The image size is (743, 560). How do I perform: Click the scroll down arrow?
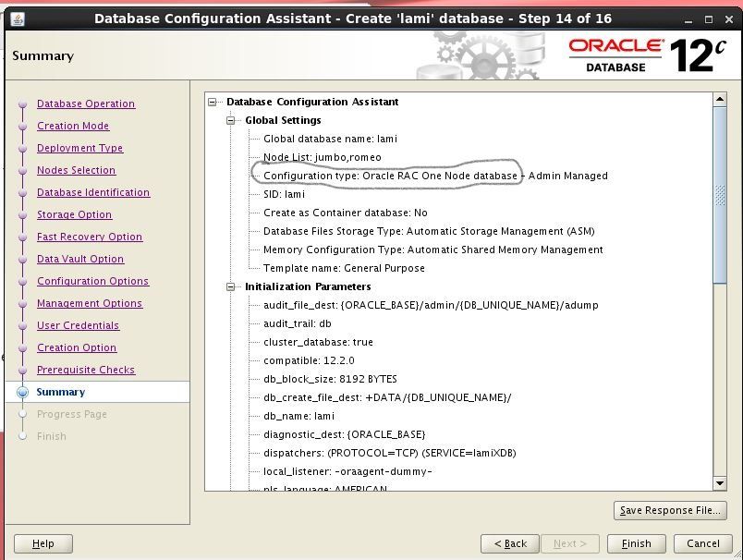(719, 483)
